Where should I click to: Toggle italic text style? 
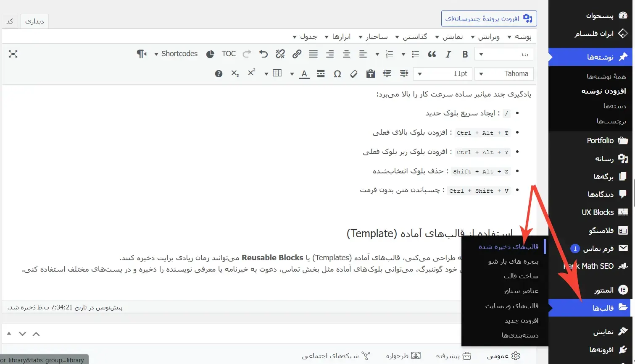pyautogui.click(x=448, y=54)
